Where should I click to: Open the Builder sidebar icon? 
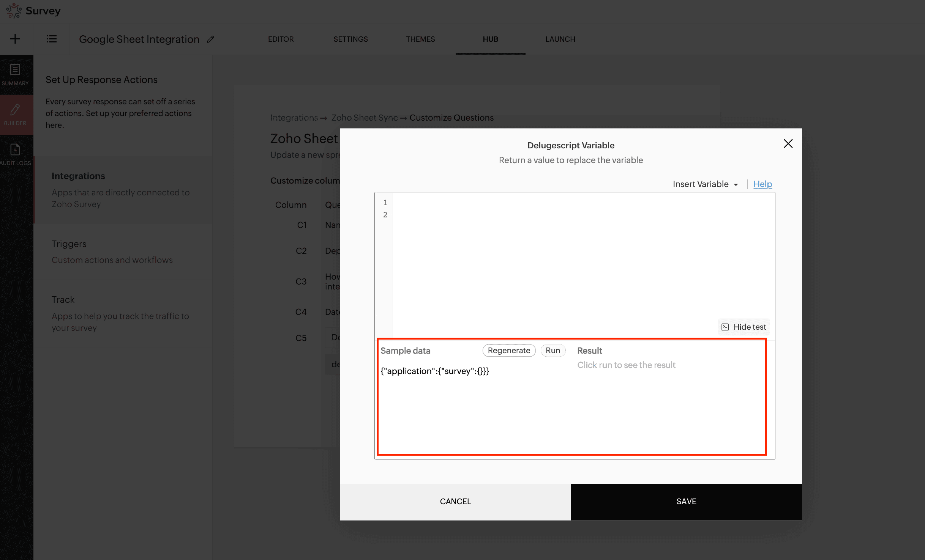tap(15, 114)
